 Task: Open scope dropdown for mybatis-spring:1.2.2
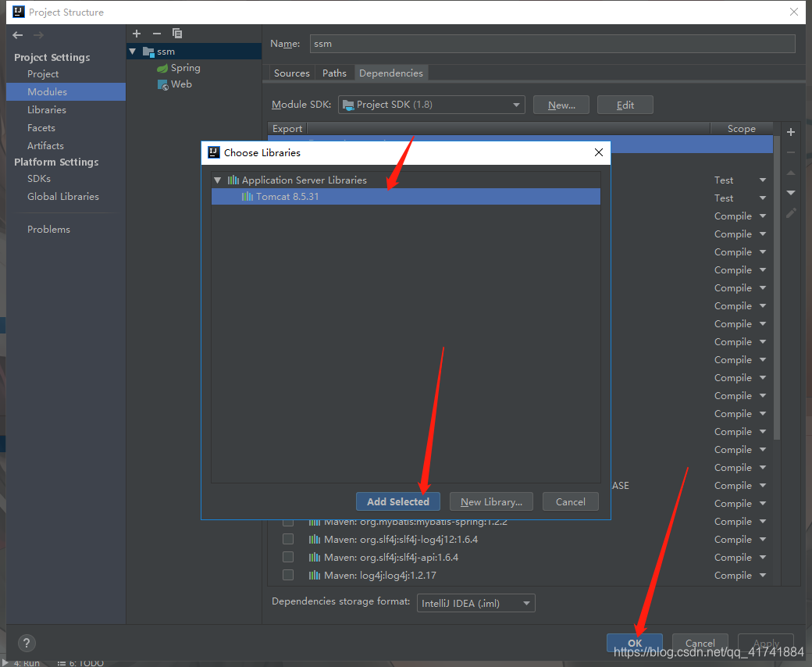pos(763,522)
